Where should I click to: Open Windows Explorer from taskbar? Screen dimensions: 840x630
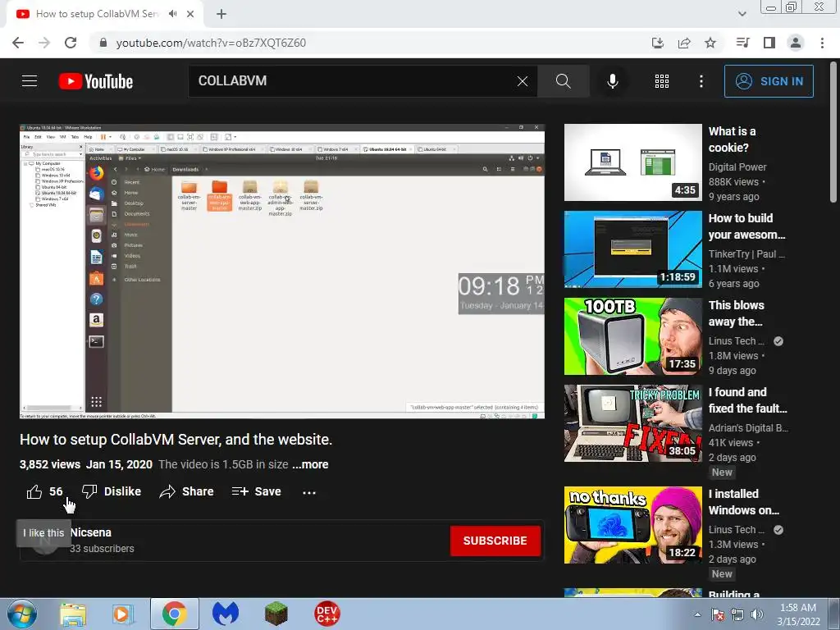click(73, 614)
